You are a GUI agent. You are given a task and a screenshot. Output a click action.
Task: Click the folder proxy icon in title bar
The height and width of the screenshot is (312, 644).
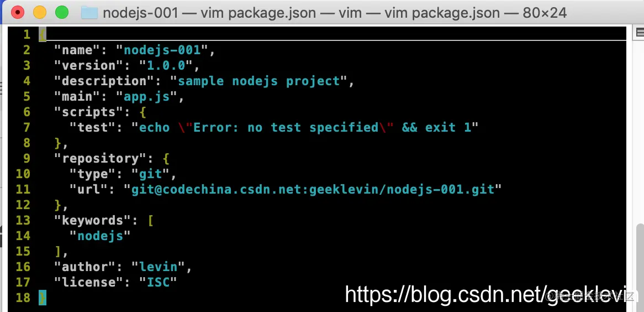point(89,13)
